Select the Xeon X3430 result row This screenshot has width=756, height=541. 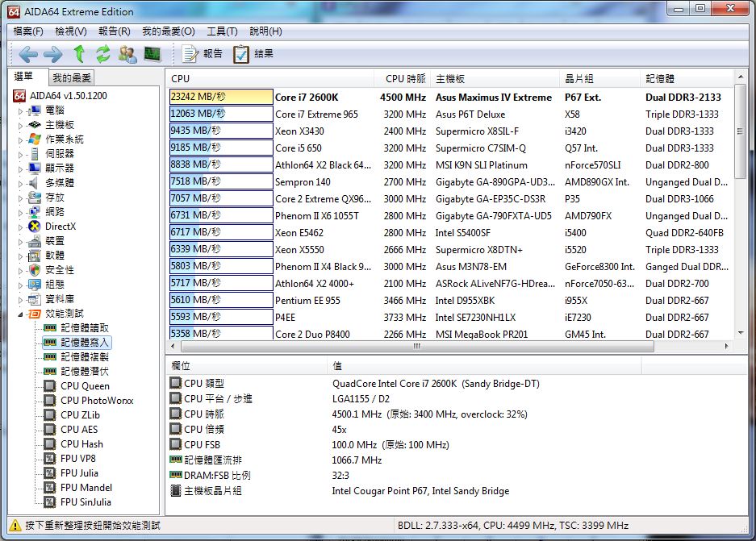(450, 131)
